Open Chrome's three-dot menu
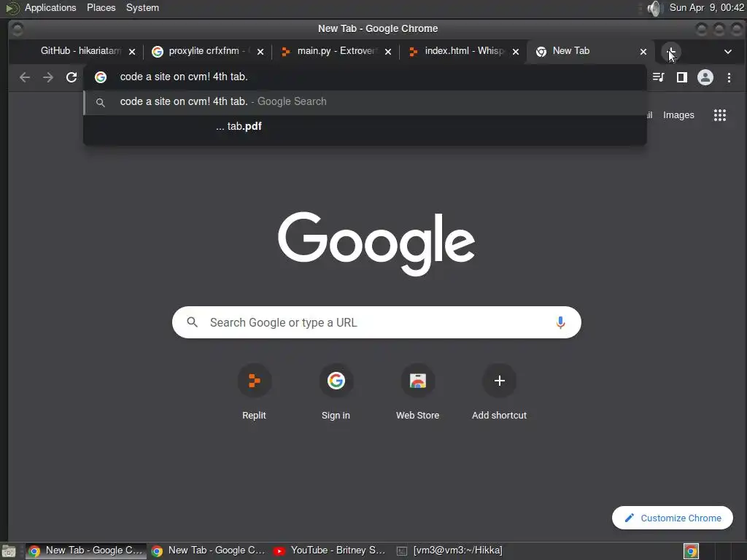Screen dimensions: 747x560 [729, 77]
